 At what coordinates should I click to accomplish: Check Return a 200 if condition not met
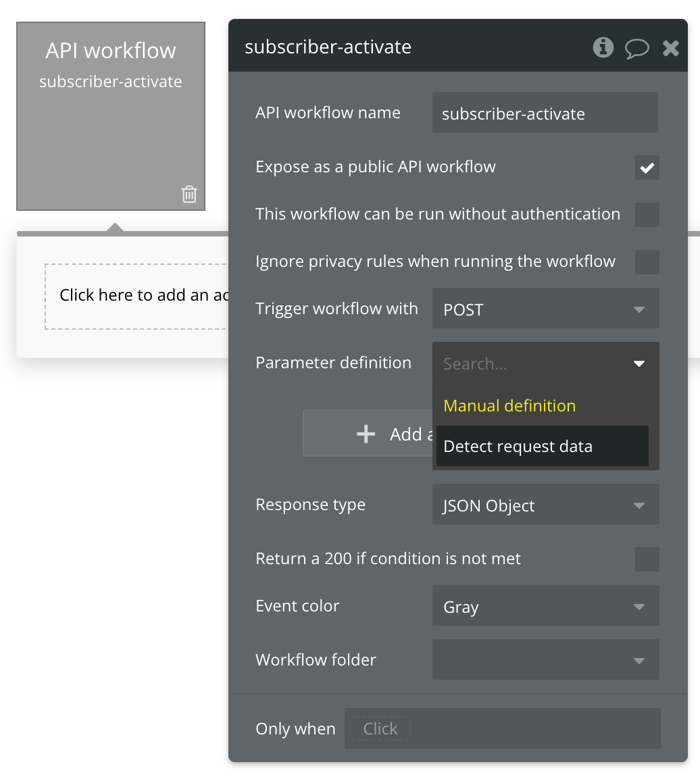647,559
